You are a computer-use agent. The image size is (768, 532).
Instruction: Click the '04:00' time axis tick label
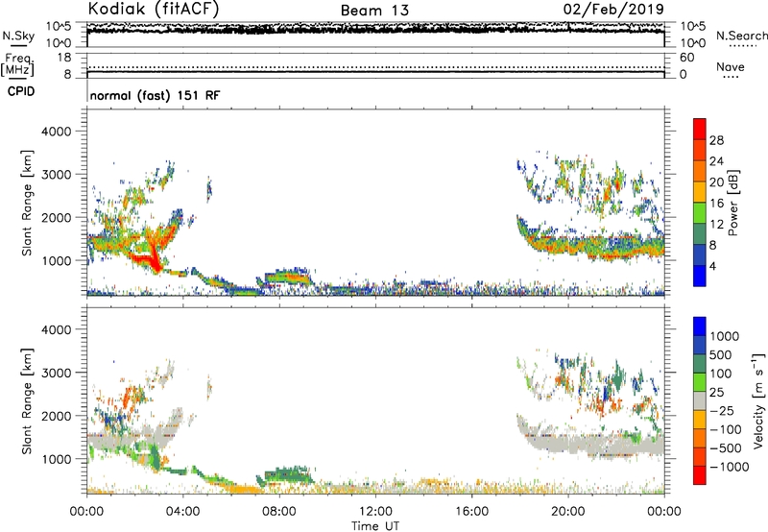click(x=182, y=512)
